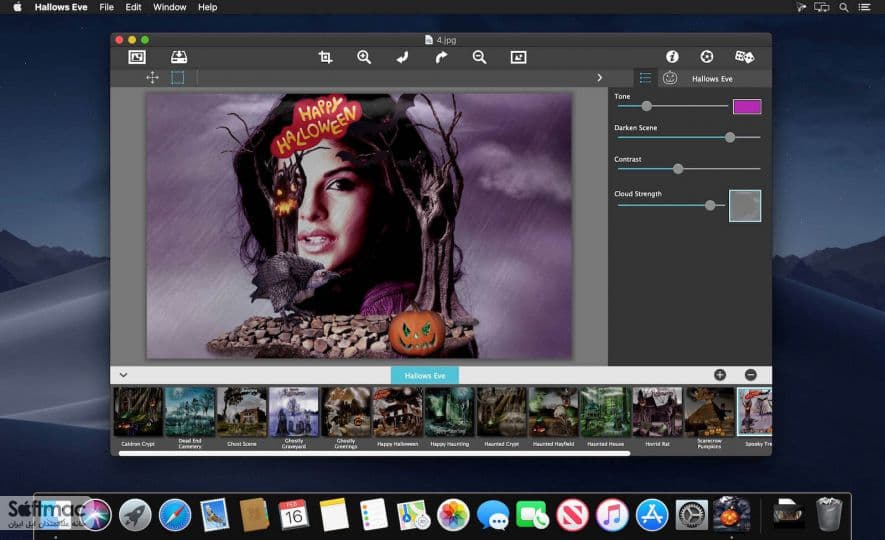Remove a preset with the minus button

[x=750, y=375]
